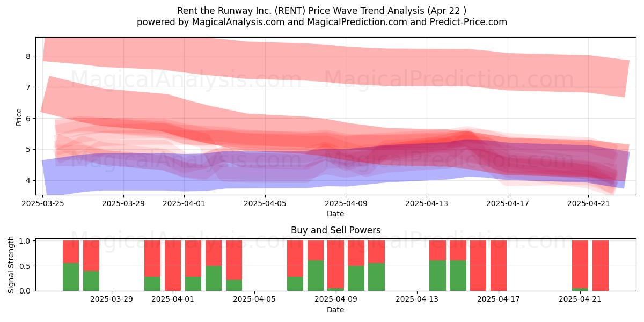Click '2025-04-09' date tick on the price chart
This screenshot has height=322, width=644.
coord(346,203)
